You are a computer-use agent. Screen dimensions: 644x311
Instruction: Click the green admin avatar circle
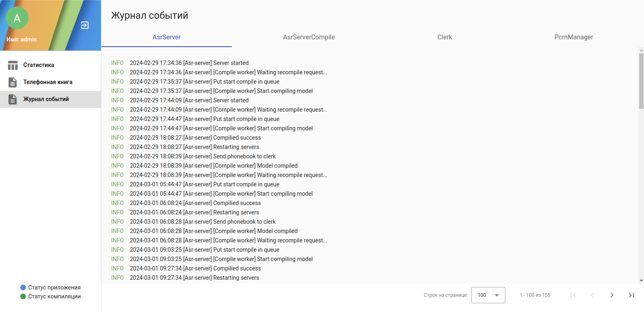17,18
